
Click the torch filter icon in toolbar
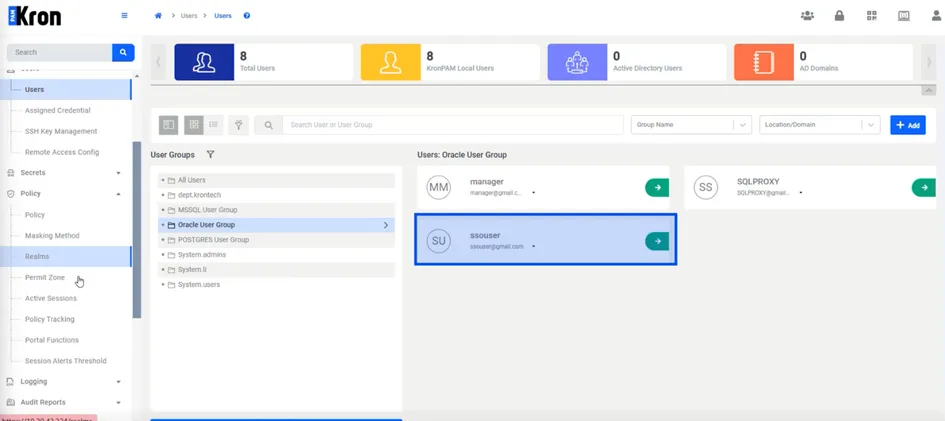[239, 125]
